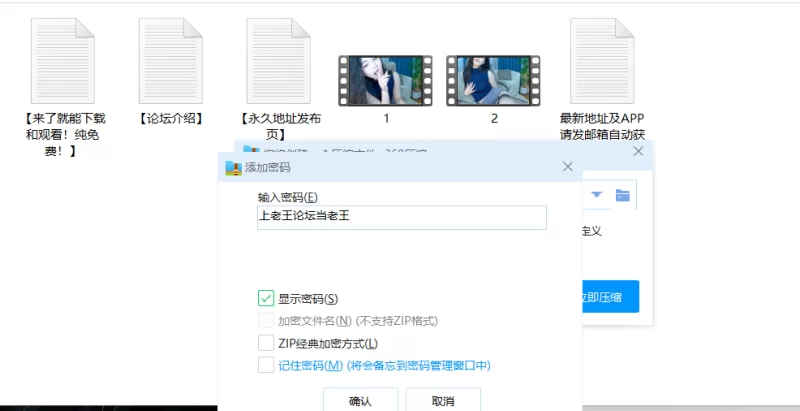Click the file label 最新地址及APP请发邮箱自动获
This screenshot has width=800, height=411.
(602, 126)
